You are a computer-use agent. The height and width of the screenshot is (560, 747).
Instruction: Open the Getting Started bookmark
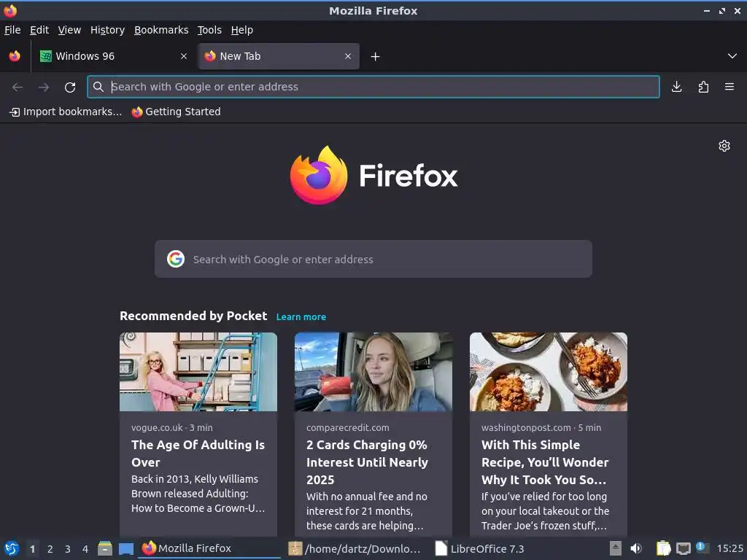click(177, 112)
